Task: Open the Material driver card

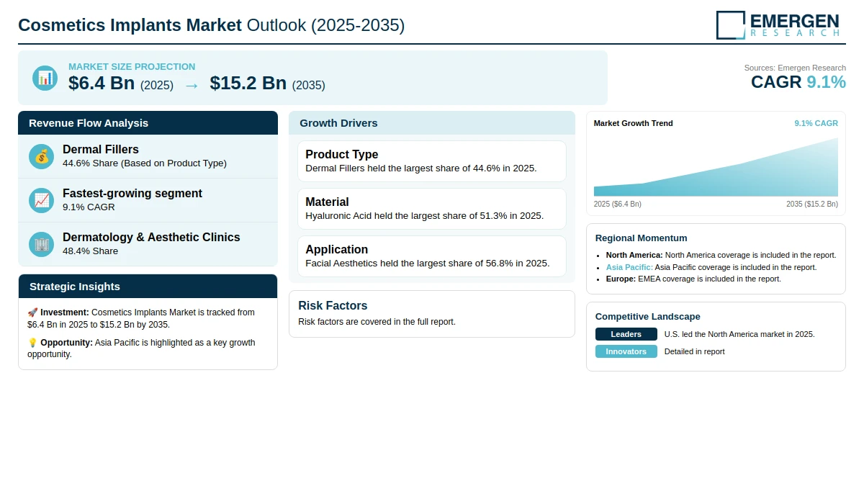Action: (432, 209)
